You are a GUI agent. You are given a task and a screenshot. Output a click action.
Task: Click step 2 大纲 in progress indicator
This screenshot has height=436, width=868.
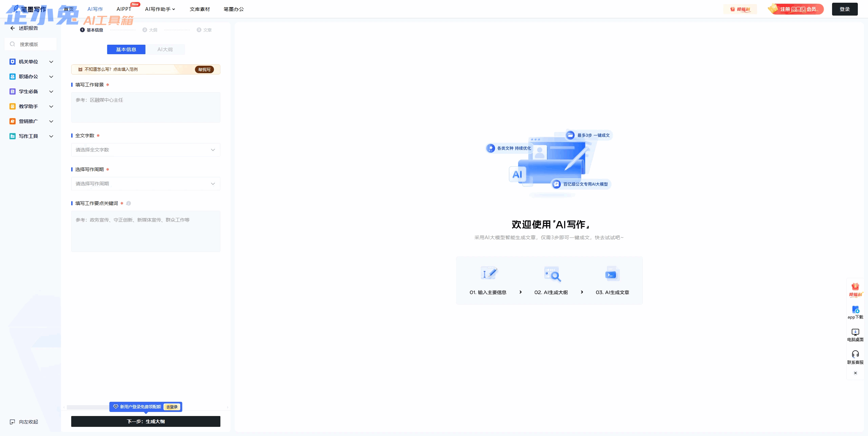pyautogui.click(x=150, y=30)
